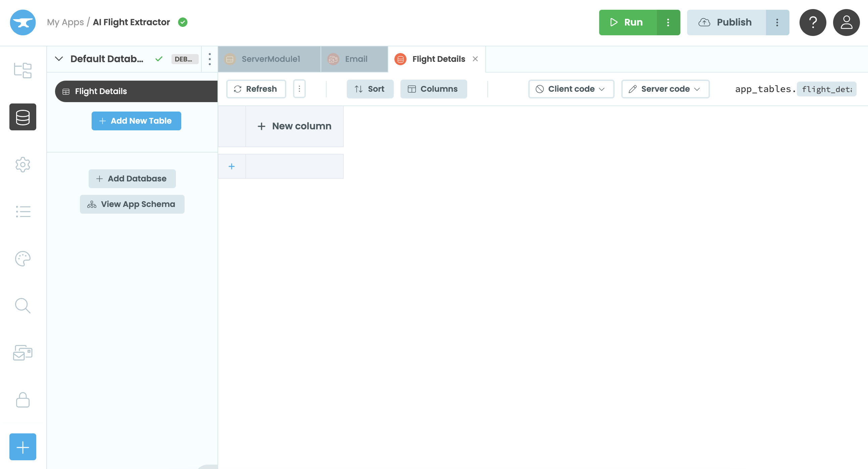
Task: Click the blue plus icon at sidebar bottom
Action: point(22,447)
